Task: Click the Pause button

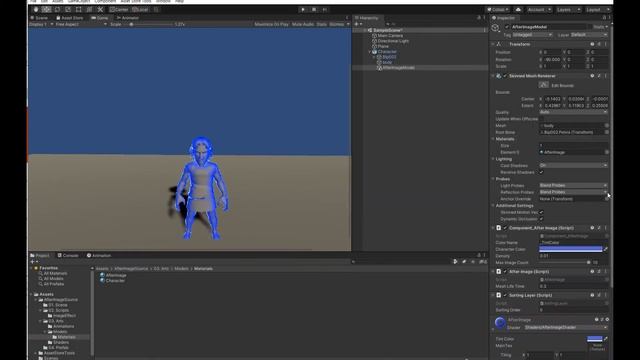Action: 314,9
